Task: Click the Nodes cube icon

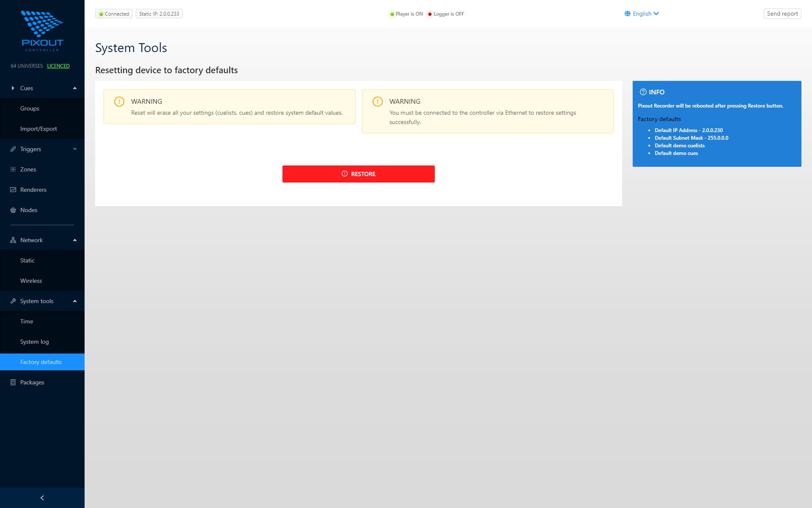Action: pyautogui.click(x=12, y=210)
